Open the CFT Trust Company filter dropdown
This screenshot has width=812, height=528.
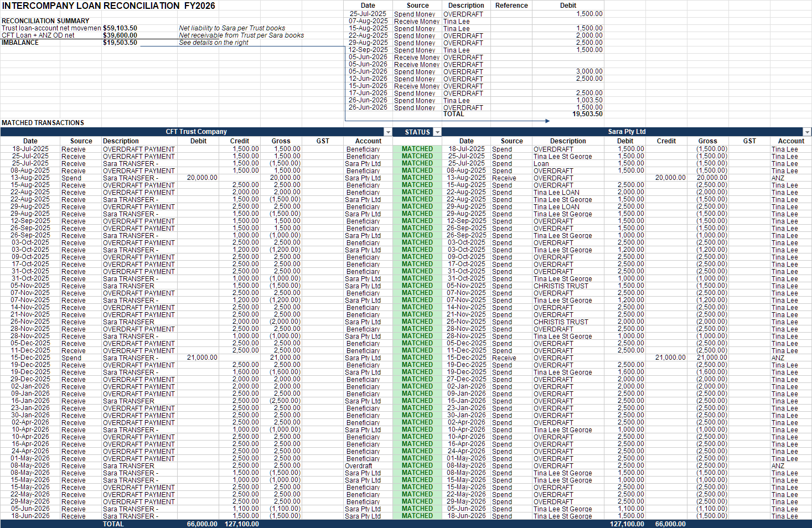[388, 132]
